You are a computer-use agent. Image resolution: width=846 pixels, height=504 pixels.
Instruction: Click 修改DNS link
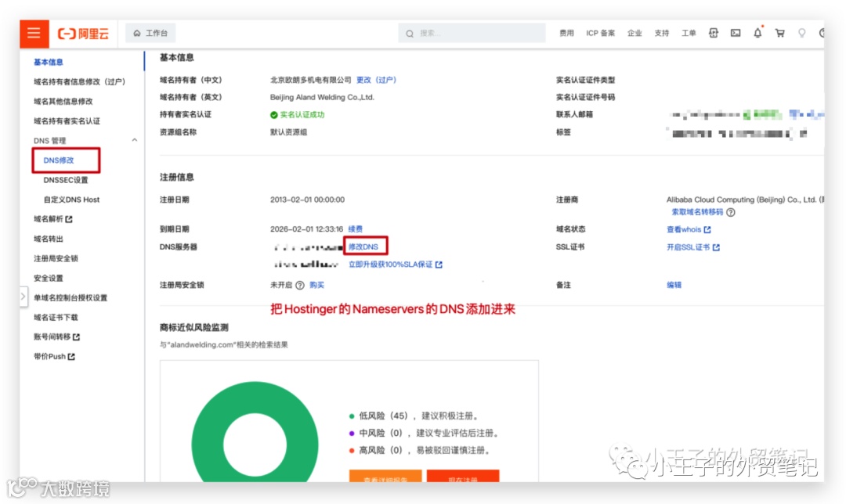pyautogui.click(x=363, y=247)
